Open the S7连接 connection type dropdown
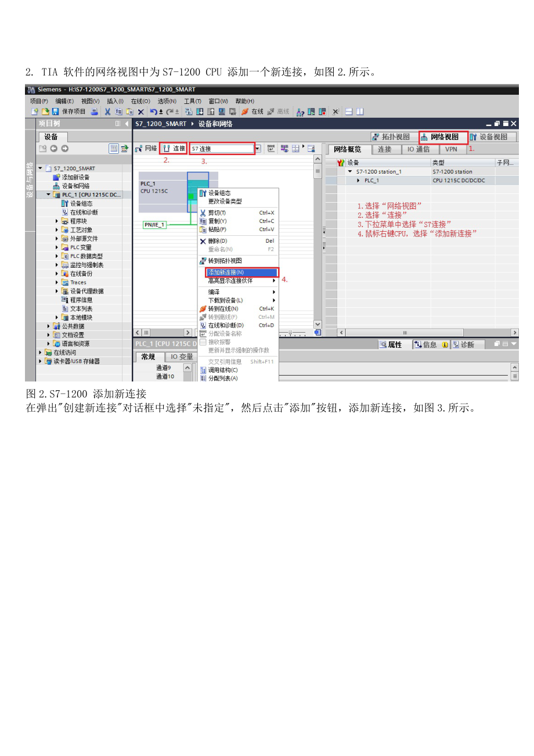Viewport: 534px width, 756px height. coord(258,149)
